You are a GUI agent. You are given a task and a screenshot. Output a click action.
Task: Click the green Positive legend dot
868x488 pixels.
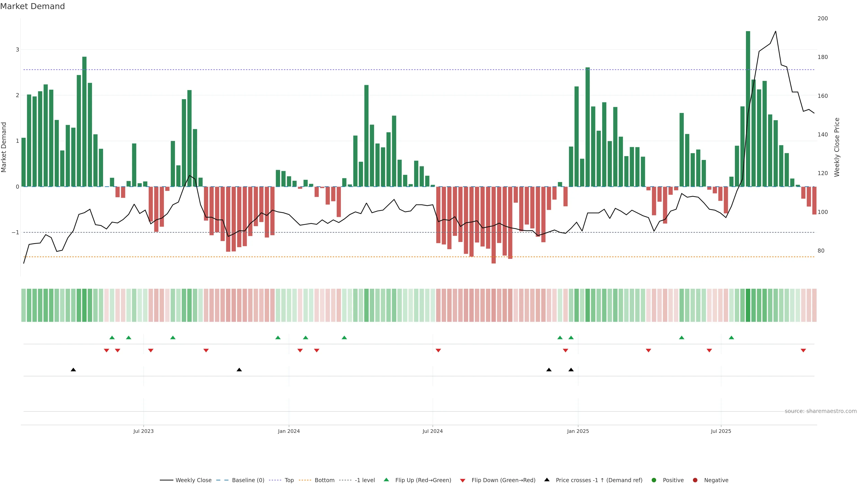coord(654,480)
